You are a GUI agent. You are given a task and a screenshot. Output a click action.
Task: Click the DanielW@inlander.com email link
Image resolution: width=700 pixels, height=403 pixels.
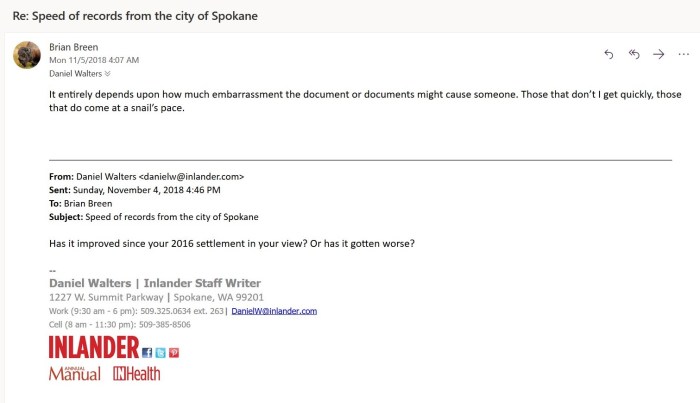pyautogui.click(x=274, y=311)
